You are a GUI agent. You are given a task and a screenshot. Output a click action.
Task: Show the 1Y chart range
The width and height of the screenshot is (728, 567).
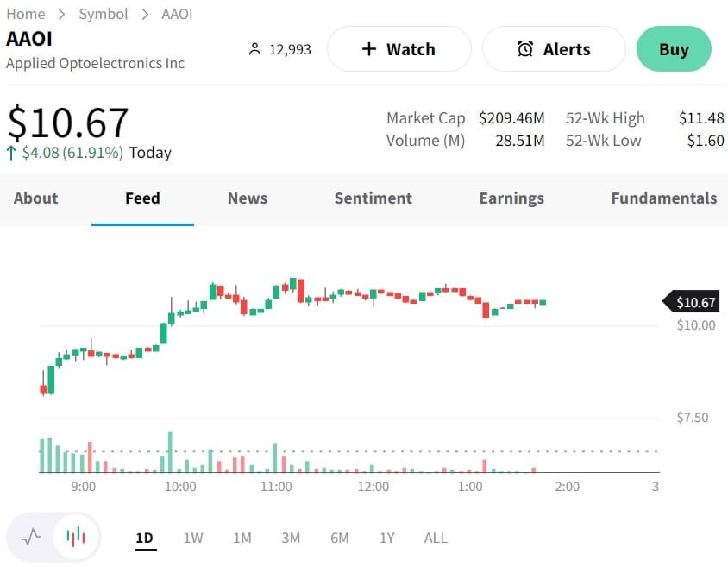[387, 538]
